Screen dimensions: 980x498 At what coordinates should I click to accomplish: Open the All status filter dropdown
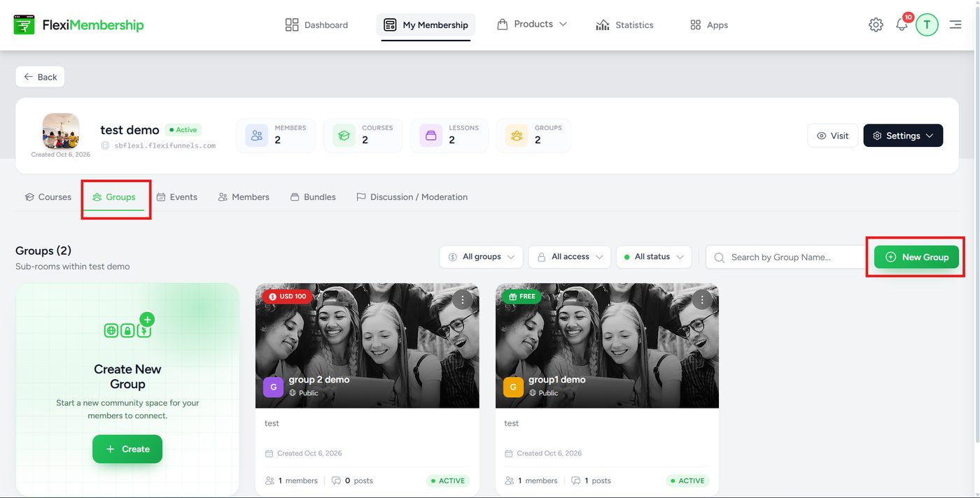coord(654,257)
